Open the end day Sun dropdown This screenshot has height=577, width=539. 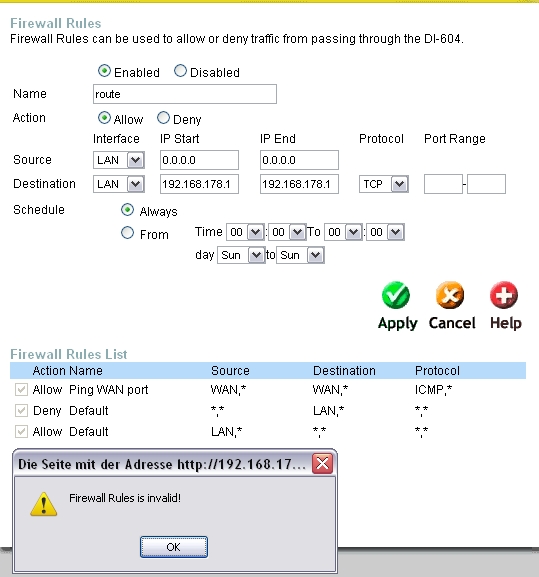point(300,255)
